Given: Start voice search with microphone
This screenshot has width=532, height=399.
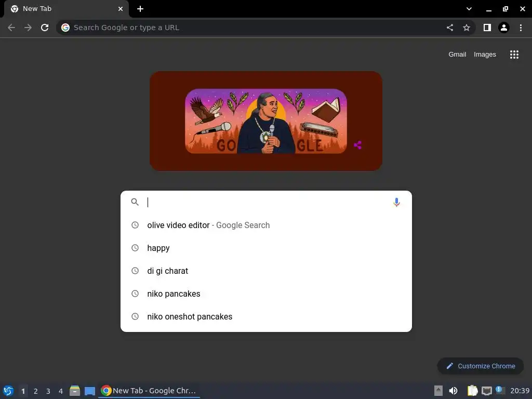Looking at the screenshot, I should pos(396,202).
